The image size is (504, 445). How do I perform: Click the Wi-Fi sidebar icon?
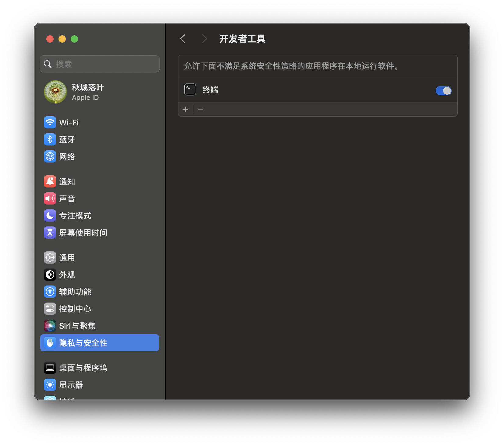pyautogui.click(x=50, y=122)
